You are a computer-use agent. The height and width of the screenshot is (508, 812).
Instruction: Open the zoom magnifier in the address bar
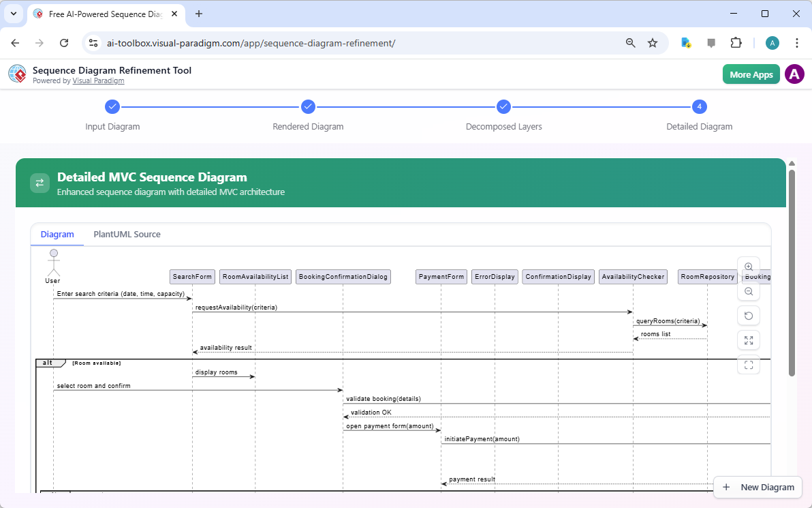tap(630, 42)
